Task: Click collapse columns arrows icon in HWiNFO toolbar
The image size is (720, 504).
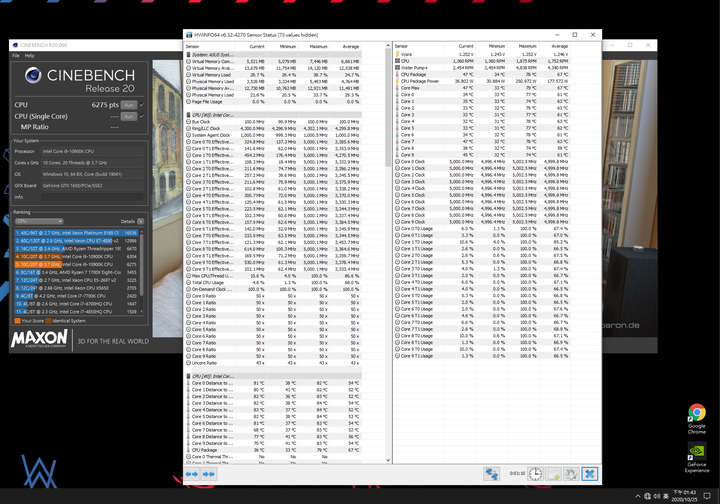Action: pyautogui.click(x=209, y=474)
